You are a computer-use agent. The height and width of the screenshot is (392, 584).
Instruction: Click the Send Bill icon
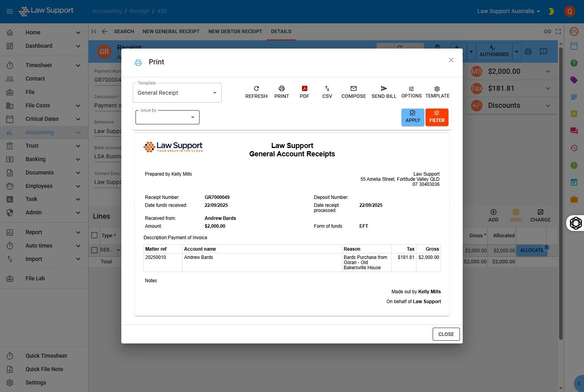(x=384, y=92)
